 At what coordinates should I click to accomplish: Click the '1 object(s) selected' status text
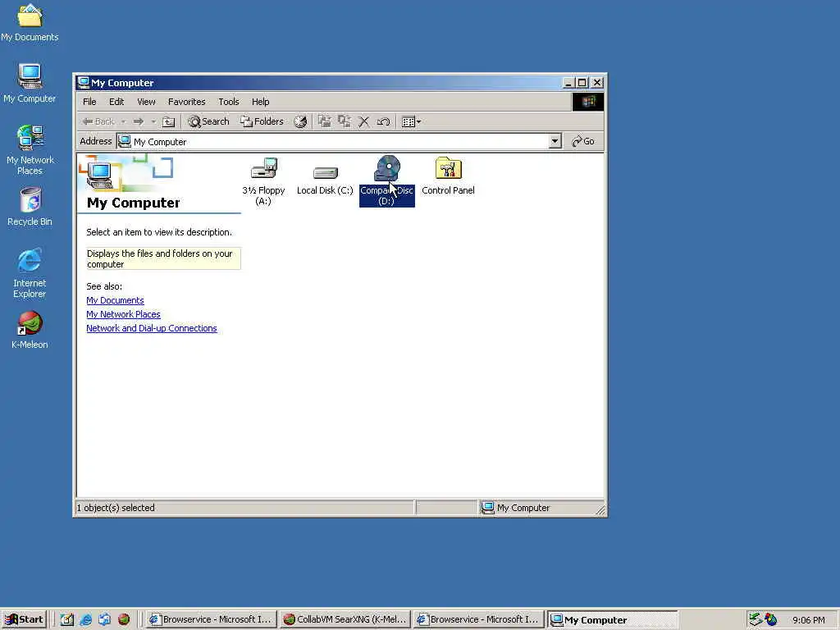[116, 508]
